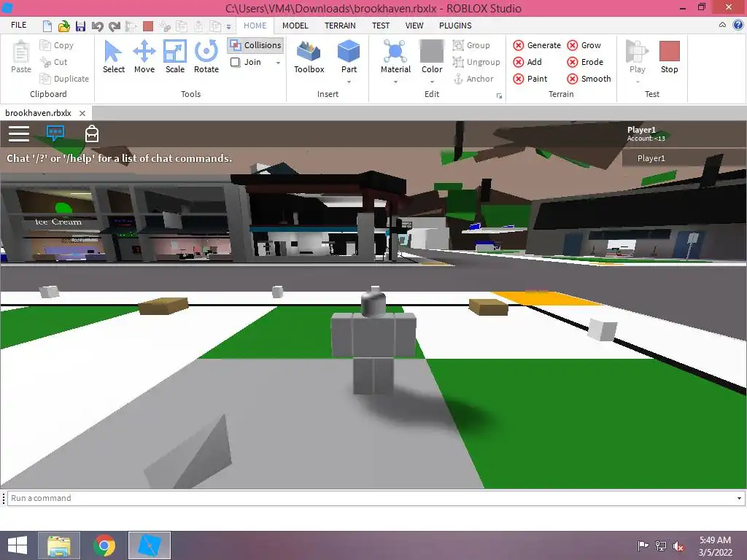Screen dimensions: 747x560
Task: Expand the Material dropdown arrow
Action: [x=395, y=82]
